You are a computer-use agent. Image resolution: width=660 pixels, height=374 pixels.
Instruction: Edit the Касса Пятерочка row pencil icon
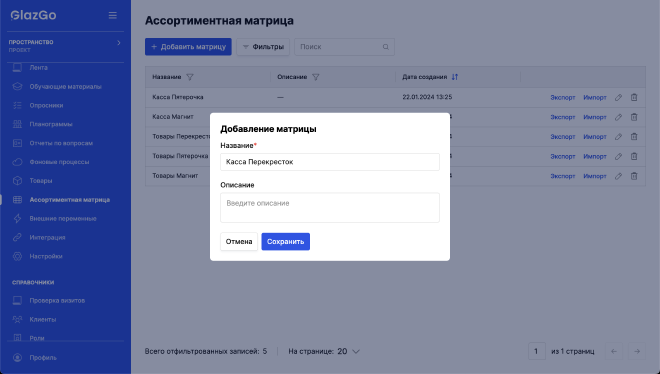[x=618, y=98]
